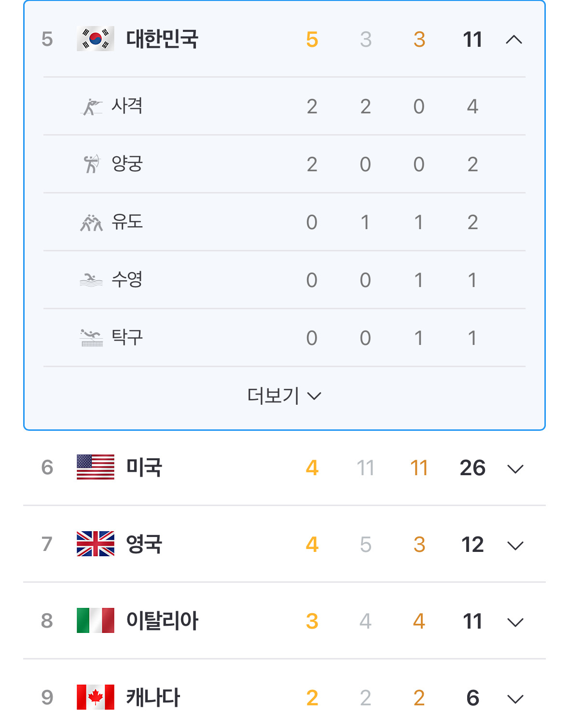Collapse the 대한민국 medal details
The image size is (569, 728).
coord(514,40)
